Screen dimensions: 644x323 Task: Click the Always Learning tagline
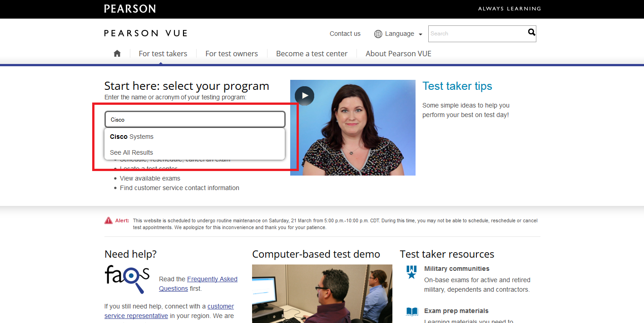coord(510,9)
